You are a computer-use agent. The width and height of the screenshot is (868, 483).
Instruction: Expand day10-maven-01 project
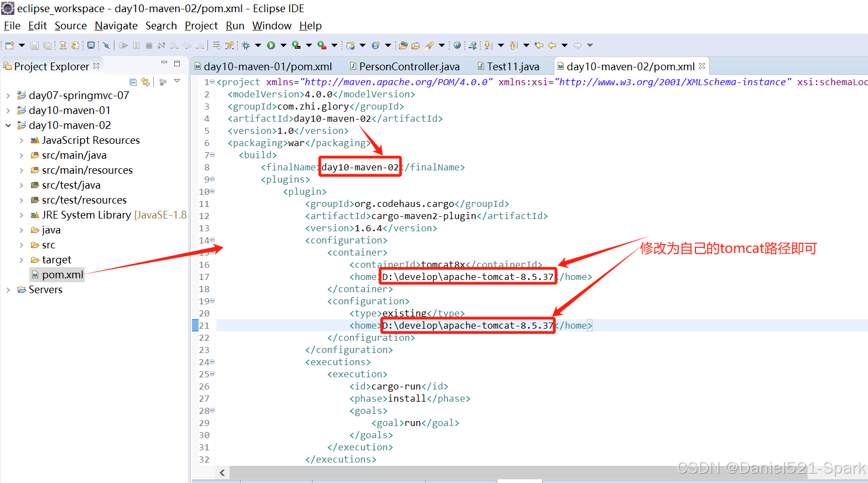[x=8, y=111]
